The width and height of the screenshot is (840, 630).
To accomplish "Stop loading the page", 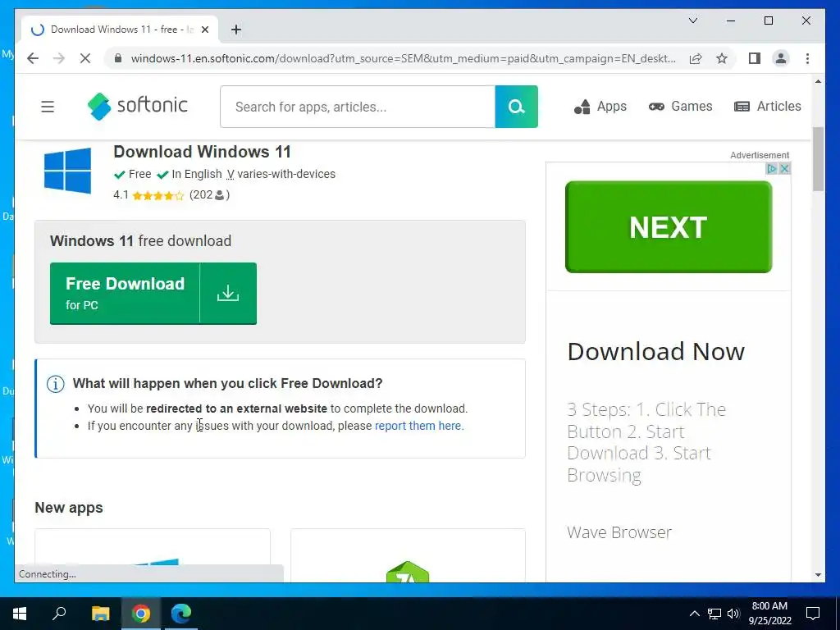I will [x=85, y=58].
